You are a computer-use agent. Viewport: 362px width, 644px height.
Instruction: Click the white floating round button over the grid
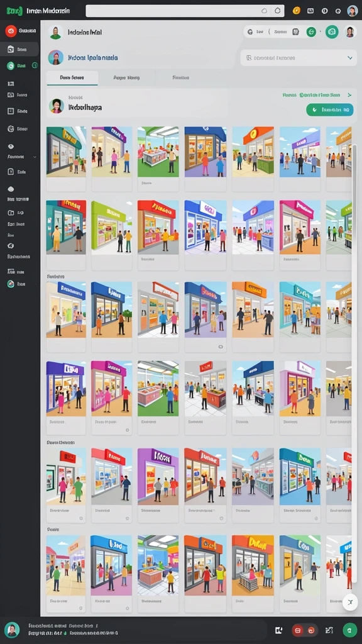click(x=350, y=602)
